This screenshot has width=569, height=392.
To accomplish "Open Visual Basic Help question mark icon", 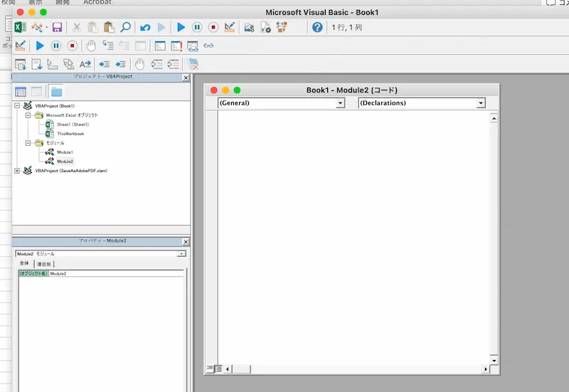I will 317,27.
